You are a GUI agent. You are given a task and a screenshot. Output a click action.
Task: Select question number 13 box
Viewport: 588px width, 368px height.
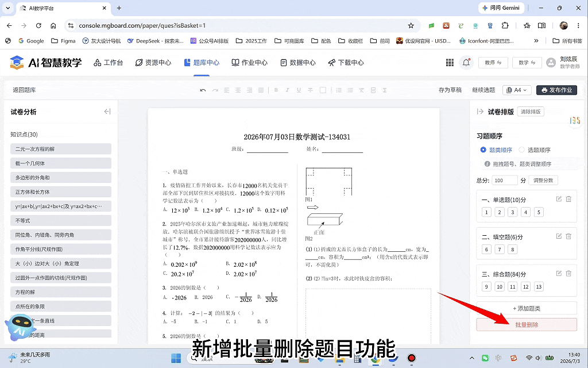(539, 286)
